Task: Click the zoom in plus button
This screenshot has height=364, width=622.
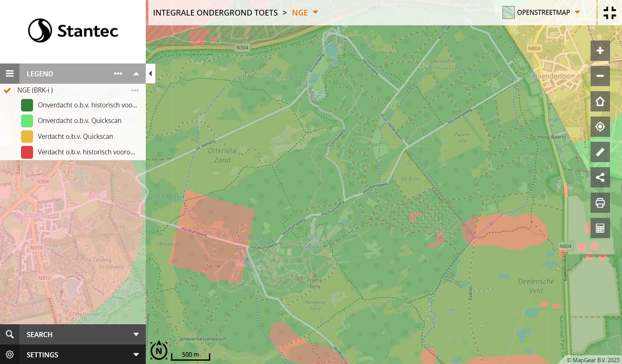Action: (x=600, y=51)
